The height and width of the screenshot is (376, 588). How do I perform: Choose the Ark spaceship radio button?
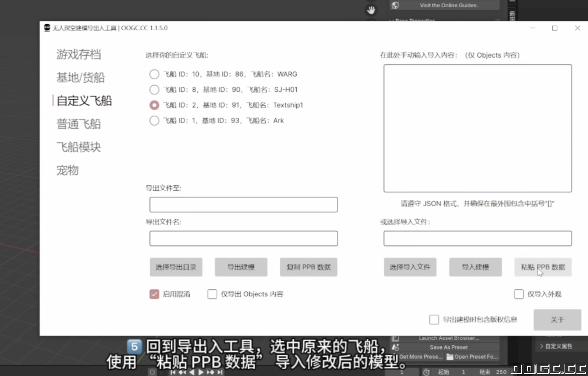click(154, 121)
